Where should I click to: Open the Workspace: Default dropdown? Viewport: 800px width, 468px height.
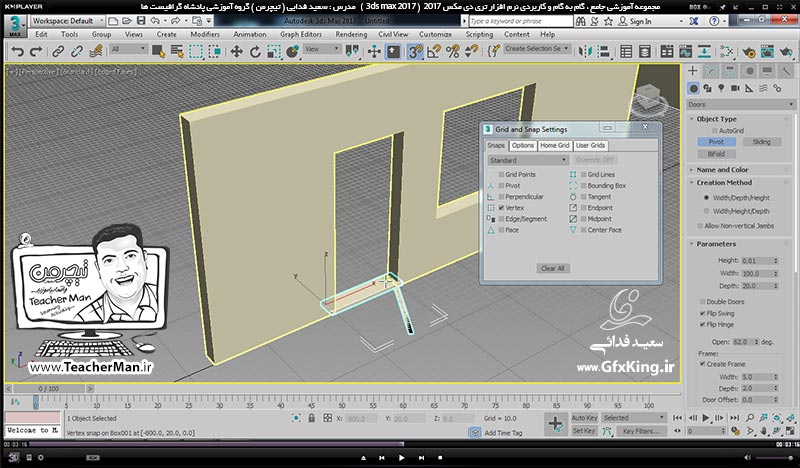67,21
